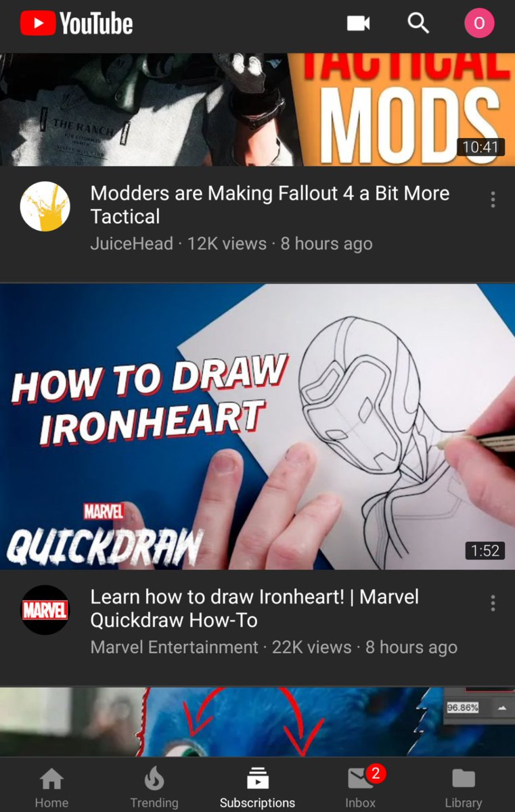
Task: Open options menu for Ironheart video
Action: click(x=493, y=603)
